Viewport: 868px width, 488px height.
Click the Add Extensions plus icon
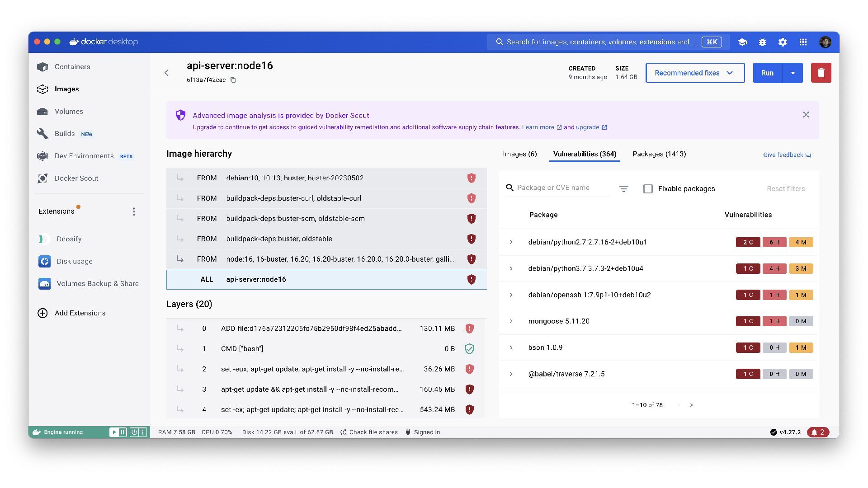(x=42, y=313)
